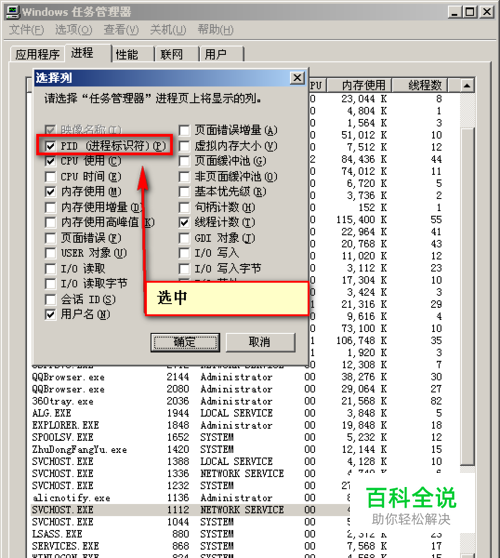
Task: Enable the 会话 ID checkbox
Action: click(x=50, y=299)
